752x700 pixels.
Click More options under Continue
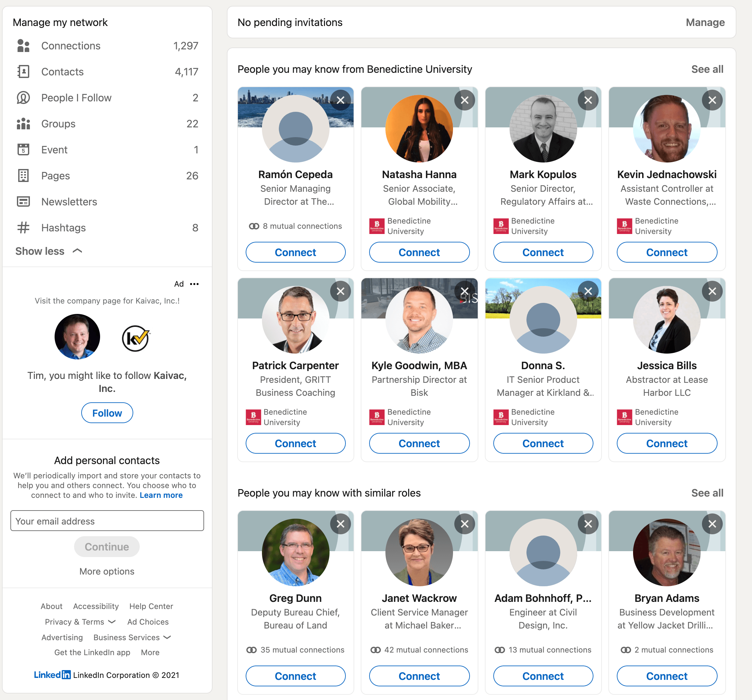pyautogui.click(x=107, y=571)
